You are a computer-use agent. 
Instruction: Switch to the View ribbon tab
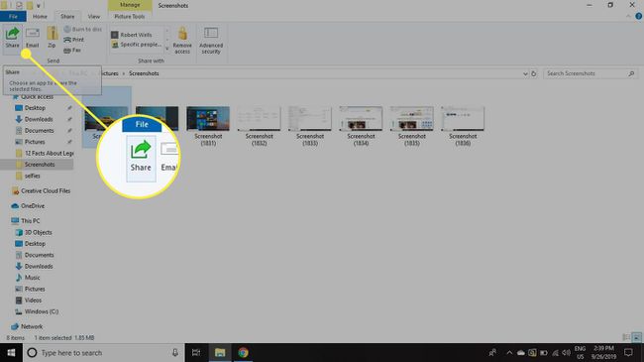(x=94, y=17)
